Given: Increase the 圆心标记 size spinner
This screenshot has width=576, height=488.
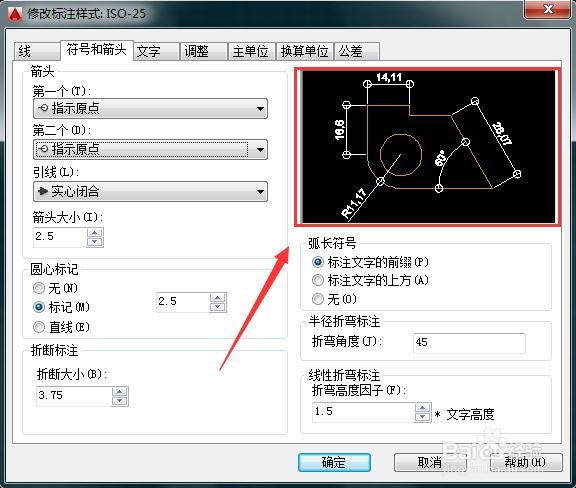Looking at the screenshot, I should coord(218,298).
